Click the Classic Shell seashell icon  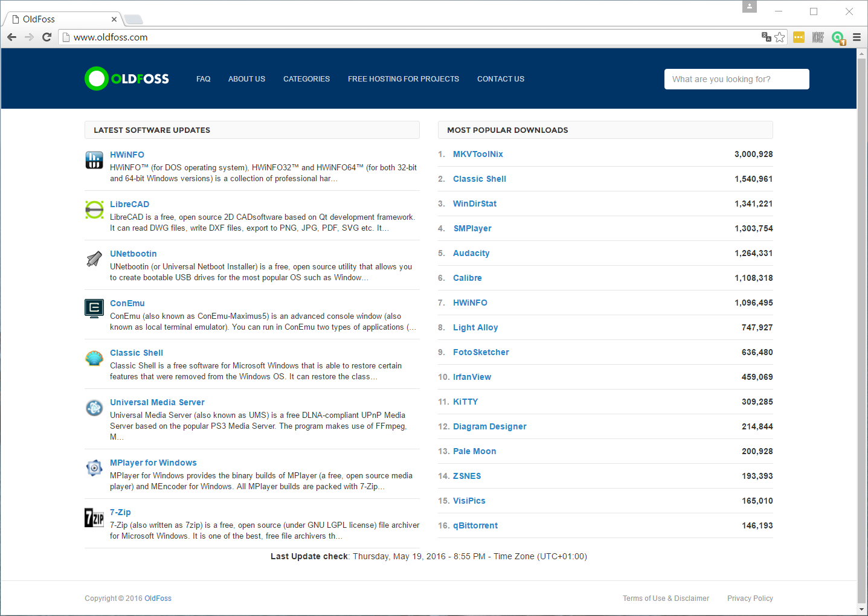pyautogui.click(x=94, y=358)
